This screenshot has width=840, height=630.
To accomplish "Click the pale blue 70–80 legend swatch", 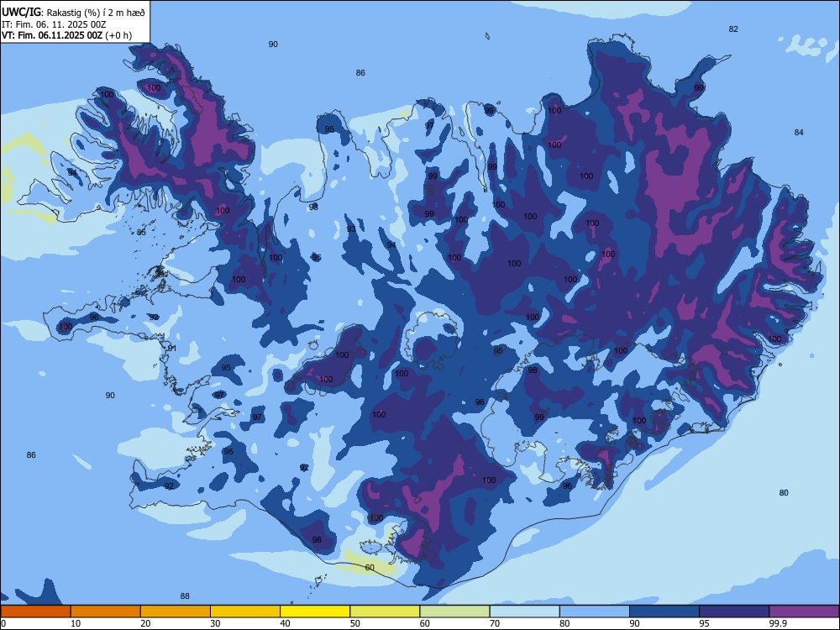I will pyautogui.click(x=525, y=612).
